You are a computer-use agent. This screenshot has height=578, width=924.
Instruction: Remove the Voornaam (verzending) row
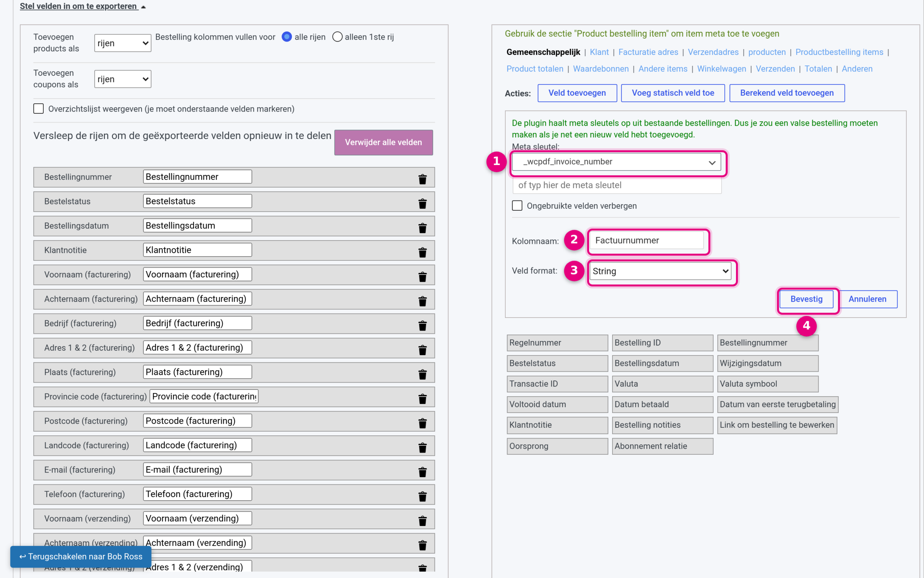422,521
